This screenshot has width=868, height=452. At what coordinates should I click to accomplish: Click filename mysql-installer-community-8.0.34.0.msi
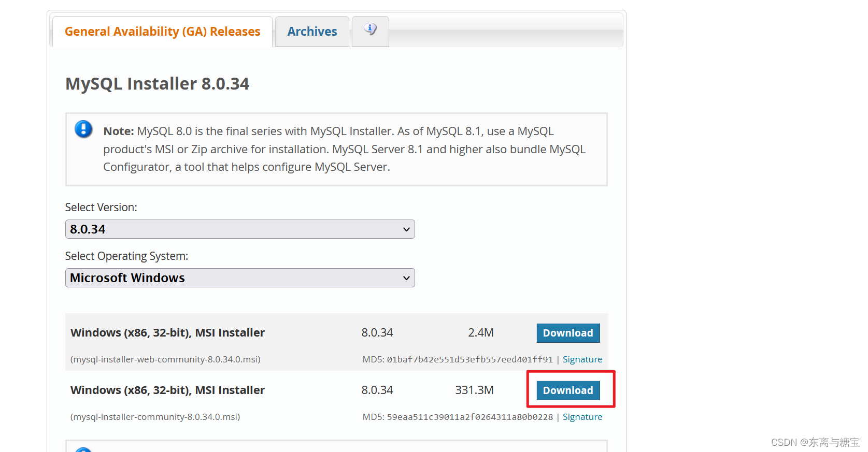[155, 417]
